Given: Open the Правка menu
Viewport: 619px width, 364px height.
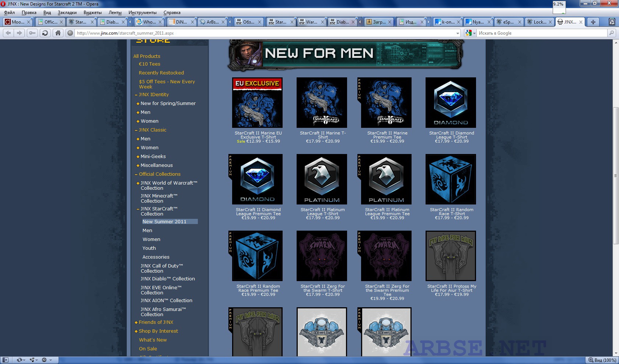Looking at the screenshot, I should coord(29,13).
